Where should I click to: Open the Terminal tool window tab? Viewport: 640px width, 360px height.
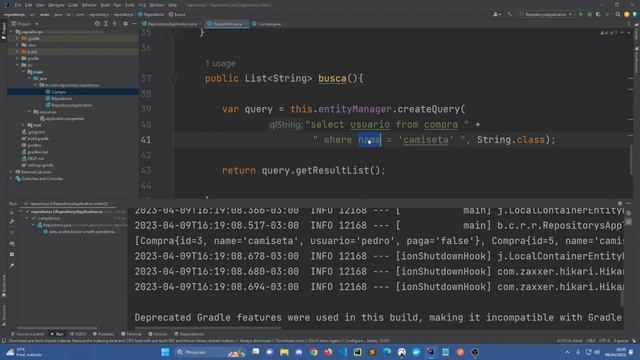coord(131,334)
